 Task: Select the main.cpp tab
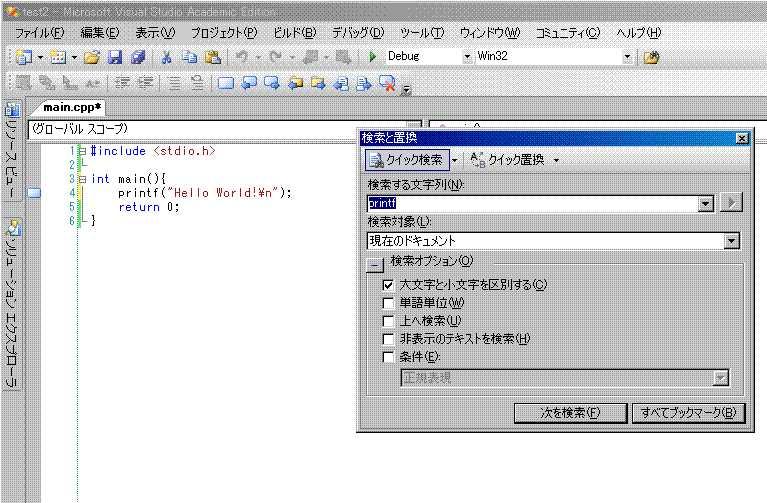pos(74,108)
